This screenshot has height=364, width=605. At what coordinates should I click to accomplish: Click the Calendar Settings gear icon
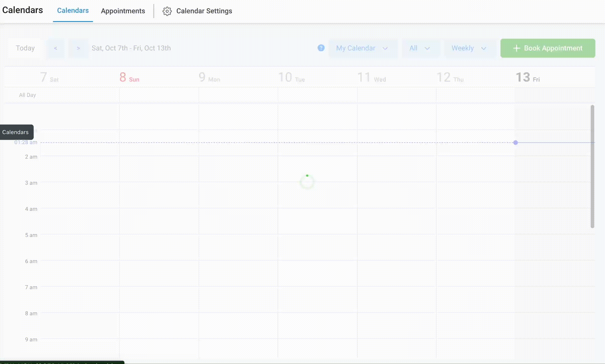point(167,11)
